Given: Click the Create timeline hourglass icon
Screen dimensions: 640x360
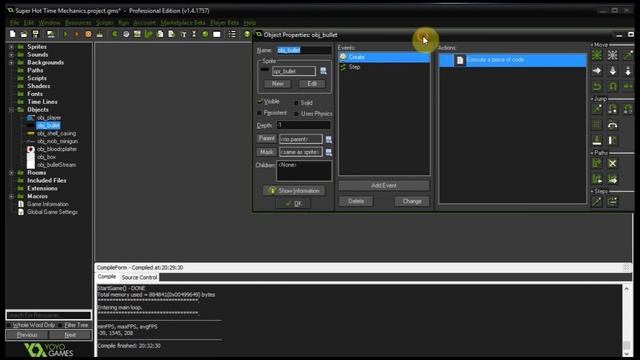Looking at the screenshot, I should click(194, 34).
